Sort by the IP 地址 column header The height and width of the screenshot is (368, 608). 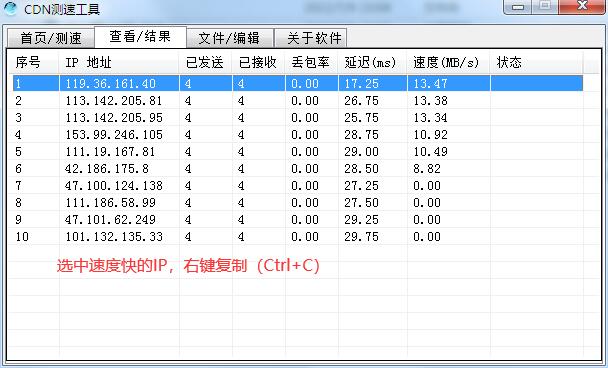coord(119,62)
